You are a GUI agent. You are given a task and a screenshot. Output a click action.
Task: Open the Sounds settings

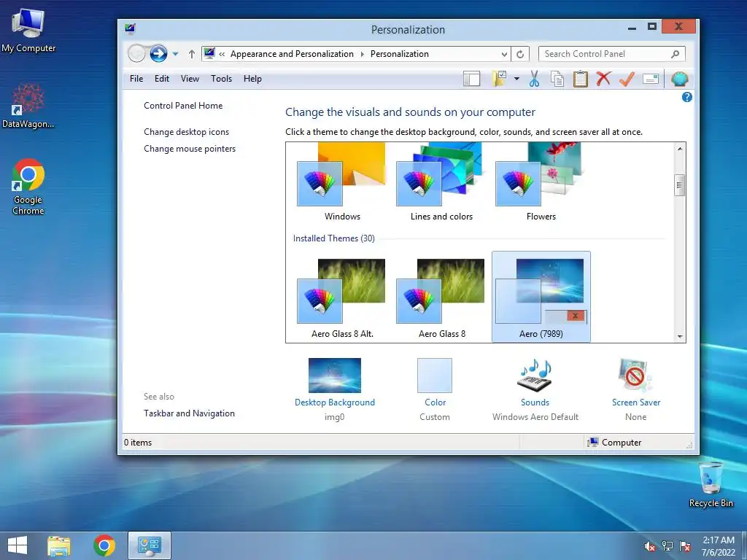point(535,389)
